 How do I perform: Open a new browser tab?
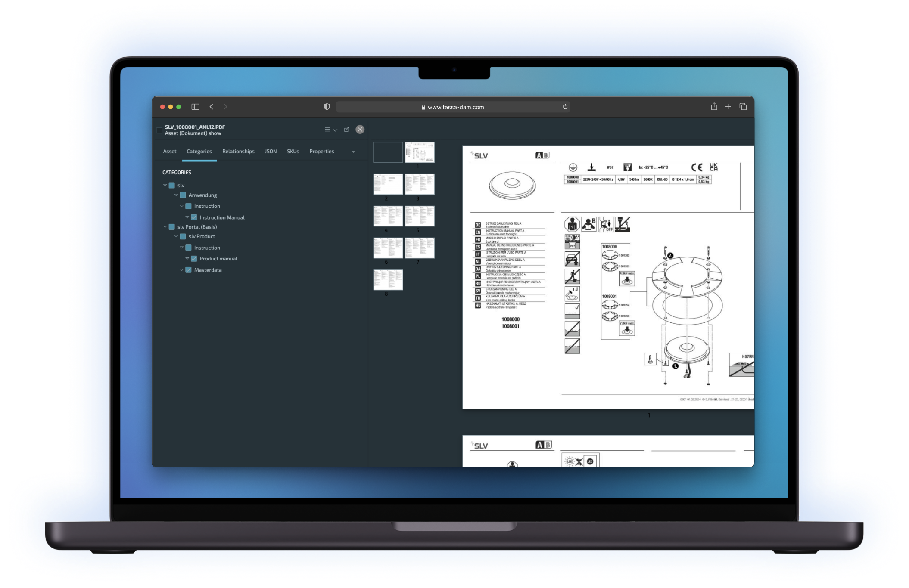coord(728,107)
